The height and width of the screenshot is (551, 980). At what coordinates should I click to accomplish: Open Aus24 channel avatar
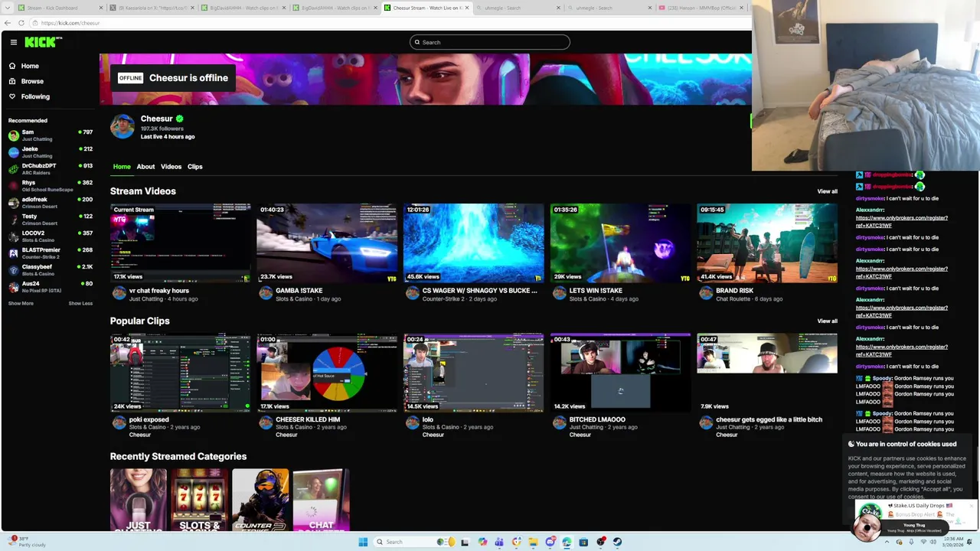click(x=14, y=287)
